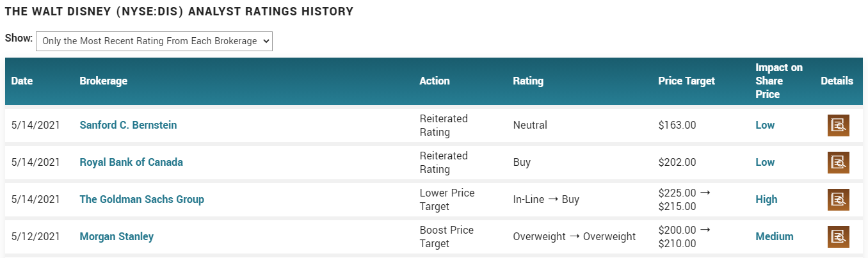This screenshot has height=258, width=868.
Task: Click Medium impact link for Morgan Stanley
Action: tap(775, 237)
